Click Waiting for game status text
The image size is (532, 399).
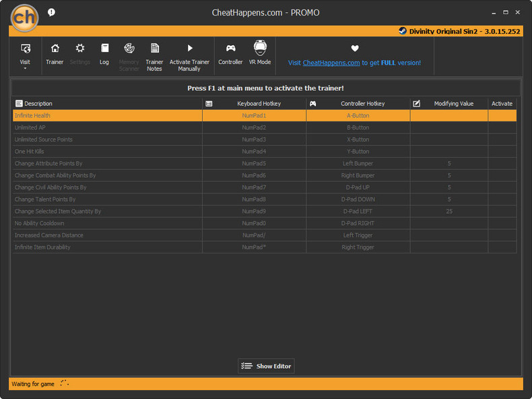click(33, 384)
